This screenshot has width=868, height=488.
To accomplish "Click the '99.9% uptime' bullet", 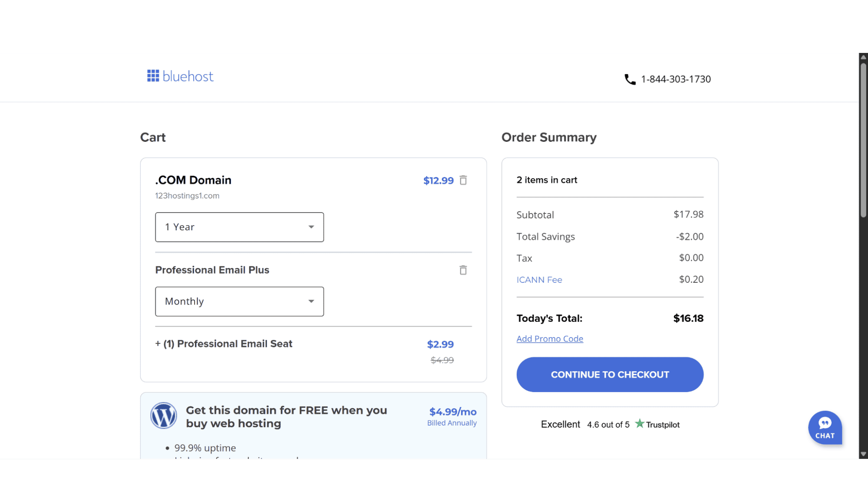I will click(205, 448).
